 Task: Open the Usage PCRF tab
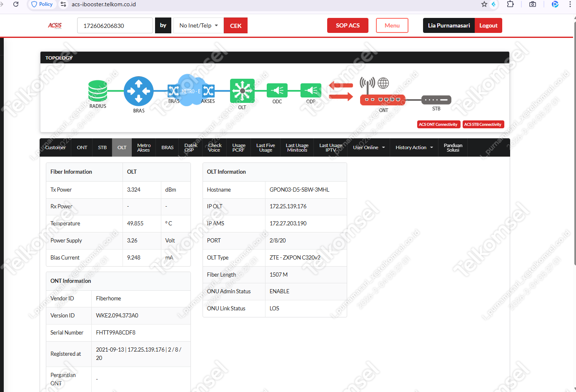(x=239, y=147)
